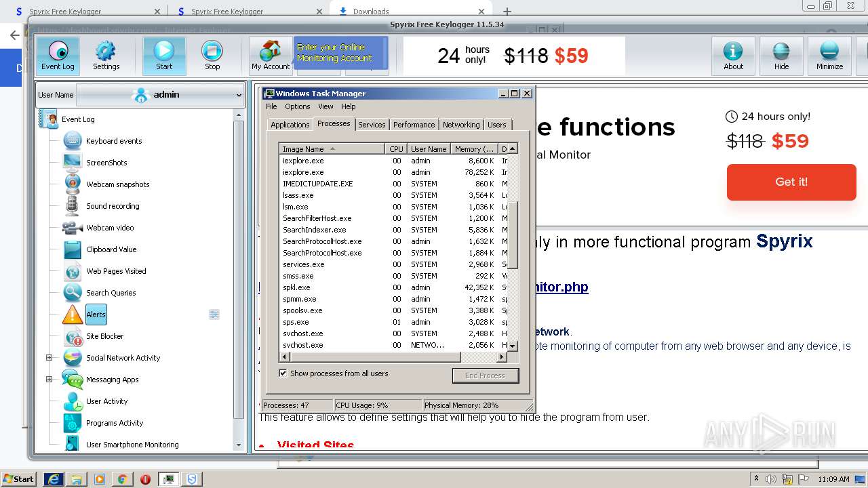
Task: Select the Event Log root node
Action: pyautogui.click(x=78, y=119)
